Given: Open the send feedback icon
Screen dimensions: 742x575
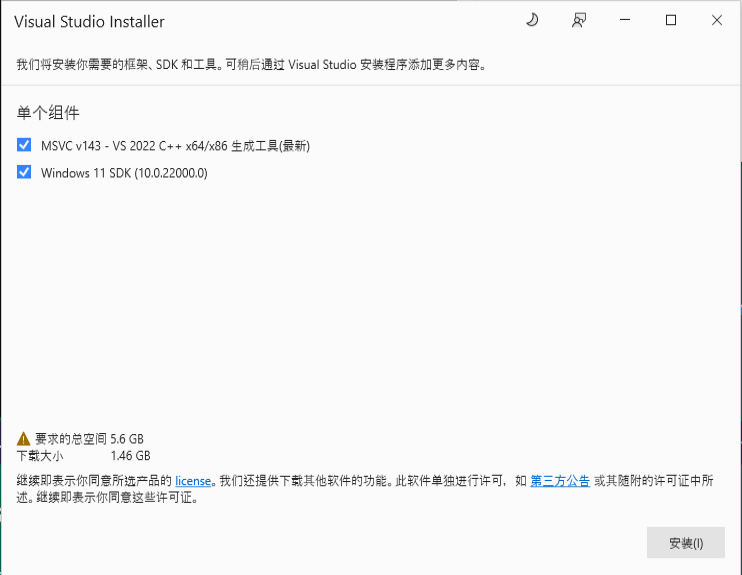Looking at the screenshot, I should [x=579, y=20].
